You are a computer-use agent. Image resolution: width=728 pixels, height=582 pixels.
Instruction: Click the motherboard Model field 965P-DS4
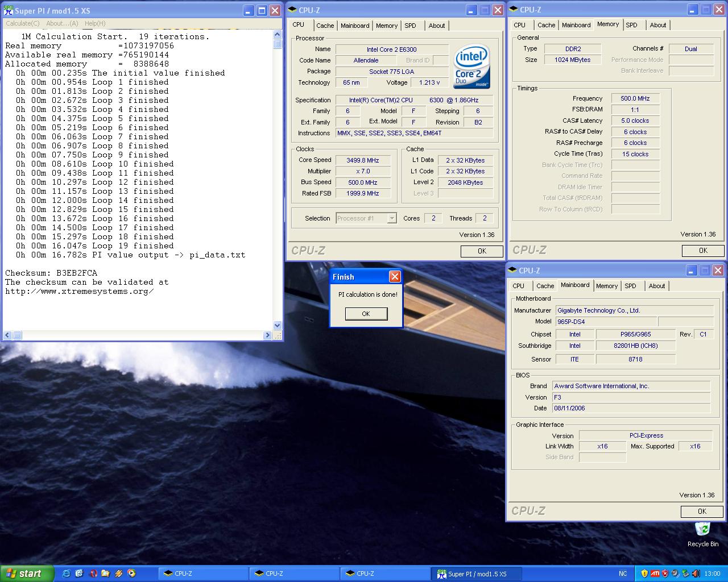click(606, 322)
